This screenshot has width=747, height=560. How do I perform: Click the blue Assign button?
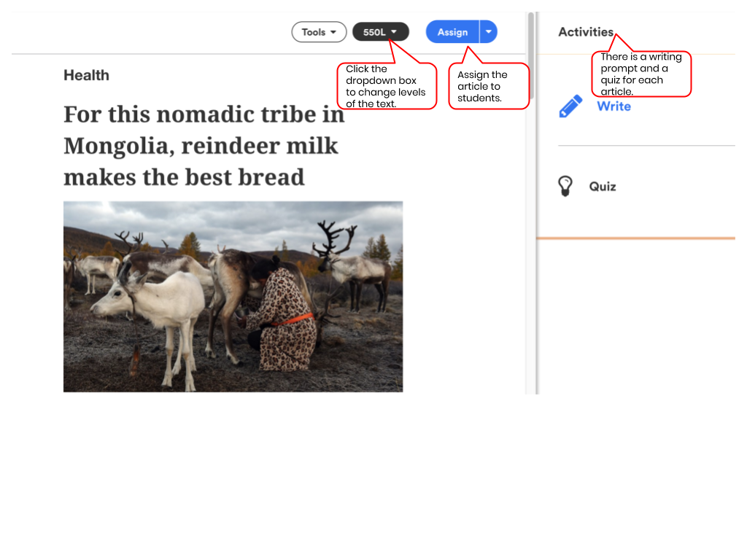452,32
